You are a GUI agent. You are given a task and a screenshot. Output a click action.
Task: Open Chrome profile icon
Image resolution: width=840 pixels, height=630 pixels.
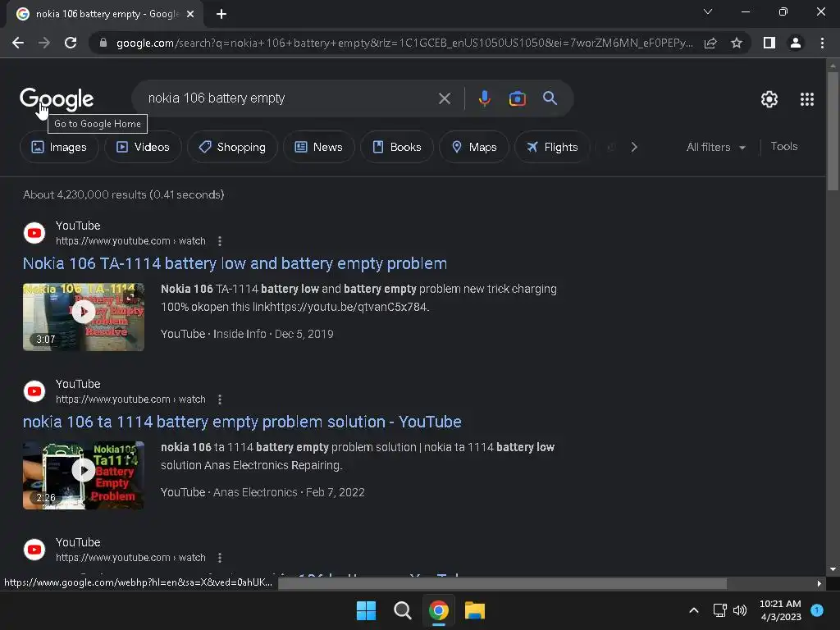pos(796,43)
